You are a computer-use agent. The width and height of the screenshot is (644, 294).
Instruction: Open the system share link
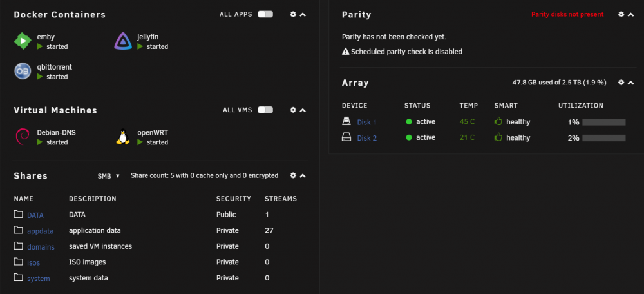(x=38, y=279)
